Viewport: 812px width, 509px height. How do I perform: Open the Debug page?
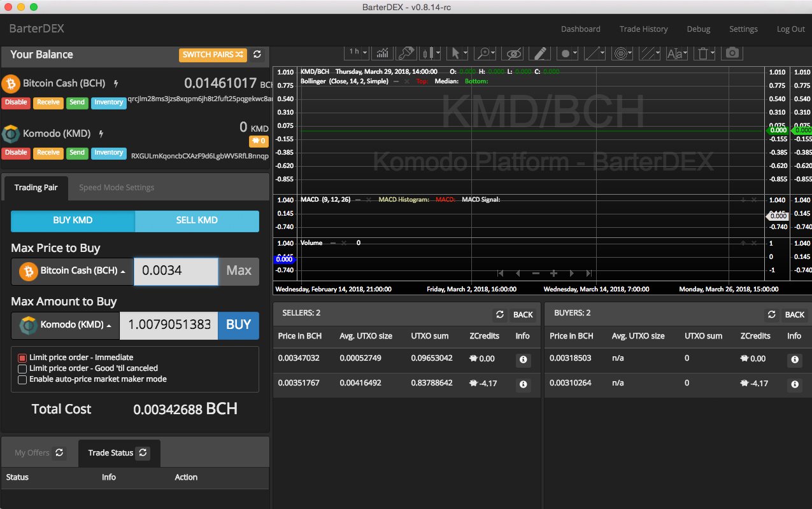(698, 29)
